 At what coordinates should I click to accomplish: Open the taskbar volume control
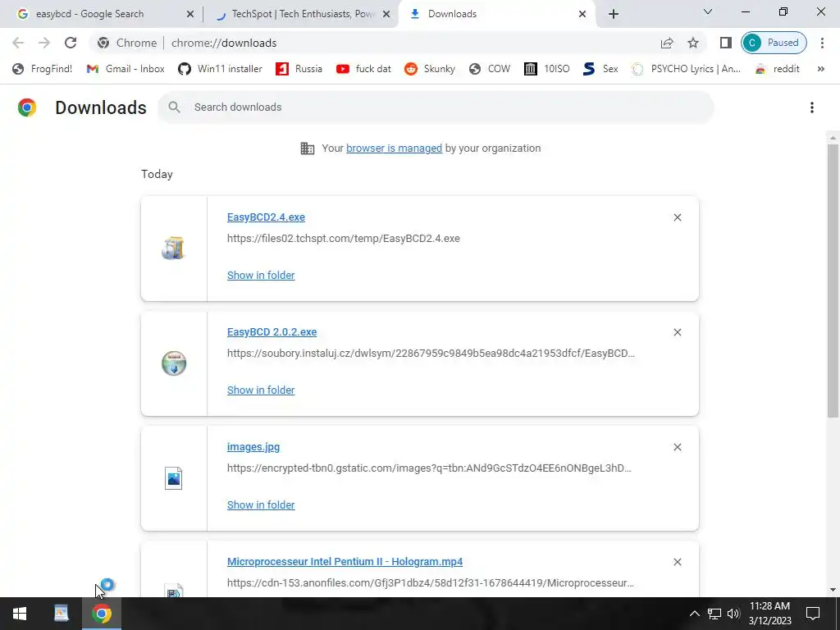click(x=733, y=614)
